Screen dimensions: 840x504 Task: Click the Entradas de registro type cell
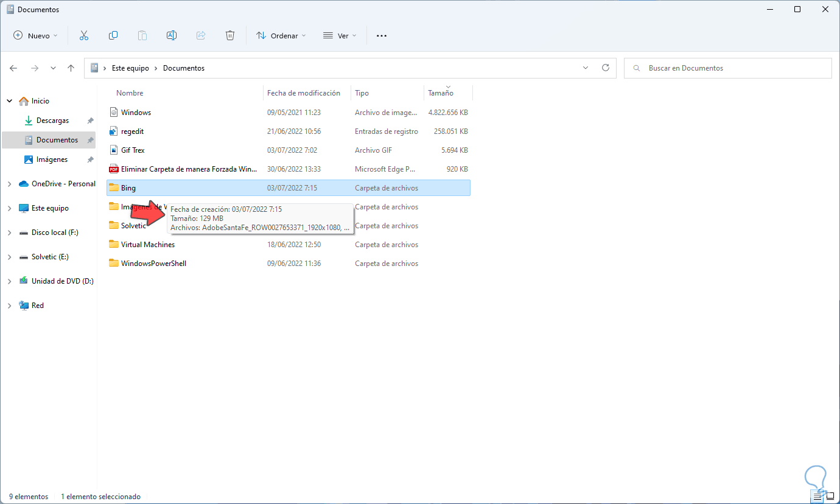[x=387, y=131]
